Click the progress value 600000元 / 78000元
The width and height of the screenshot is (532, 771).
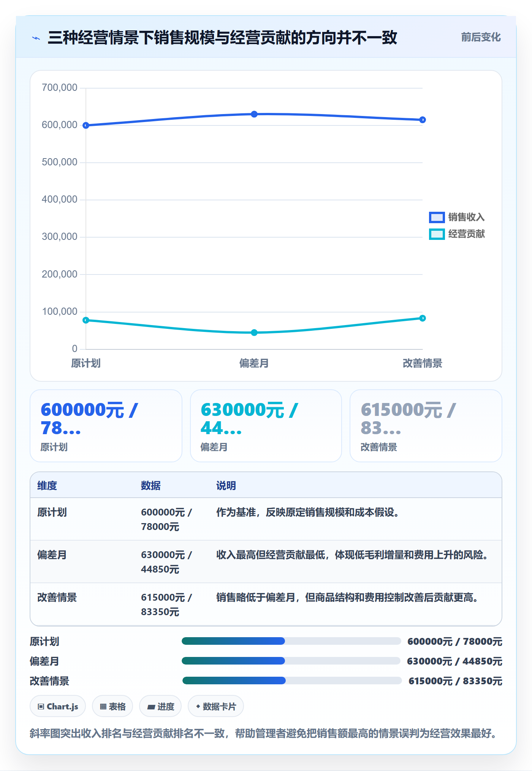click(x=455, y=642)
